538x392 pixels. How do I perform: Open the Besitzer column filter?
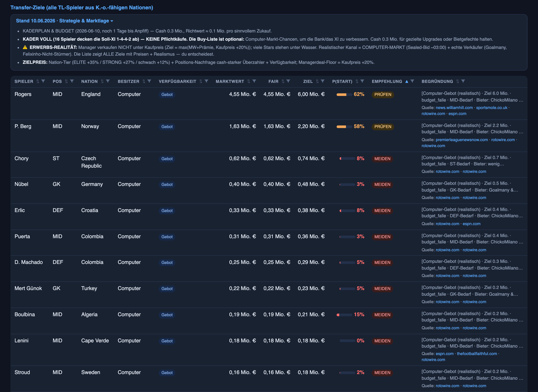click(149, 81)
